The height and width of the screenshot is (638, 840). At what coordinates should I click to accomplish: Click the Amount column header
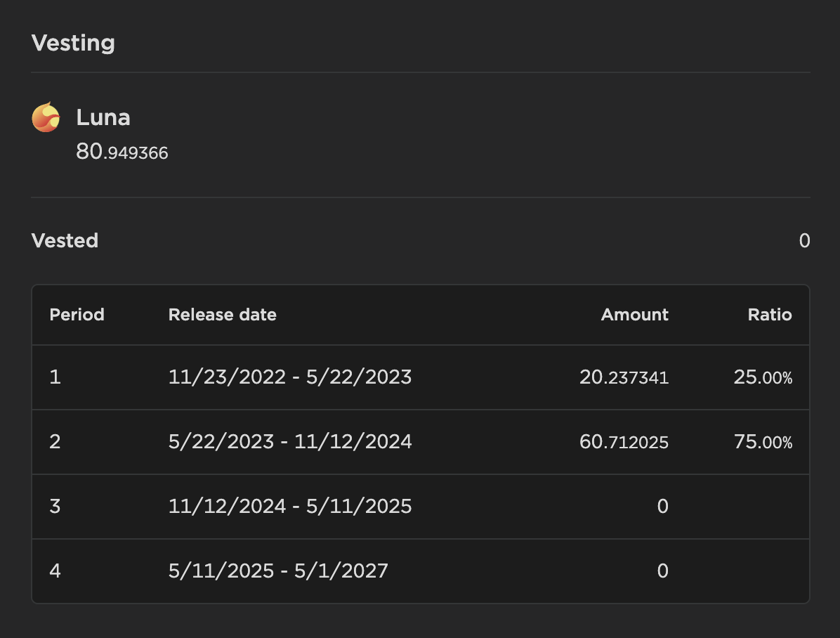[634, 315]
